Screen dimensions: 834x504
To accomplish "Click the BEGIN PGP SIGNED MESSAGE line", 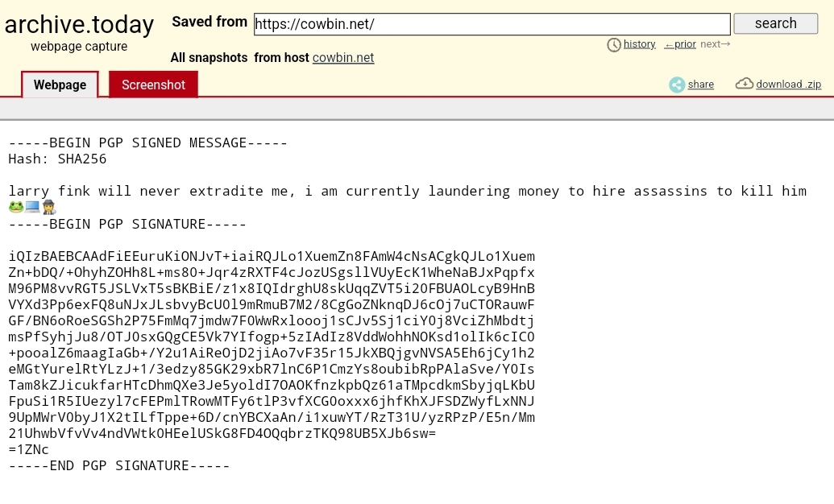I will click(148, 143).
